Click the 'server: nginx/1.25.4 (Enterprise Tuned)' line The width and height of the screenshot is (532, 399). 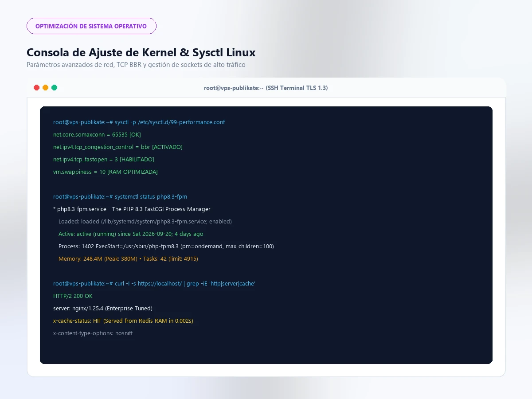103,308
